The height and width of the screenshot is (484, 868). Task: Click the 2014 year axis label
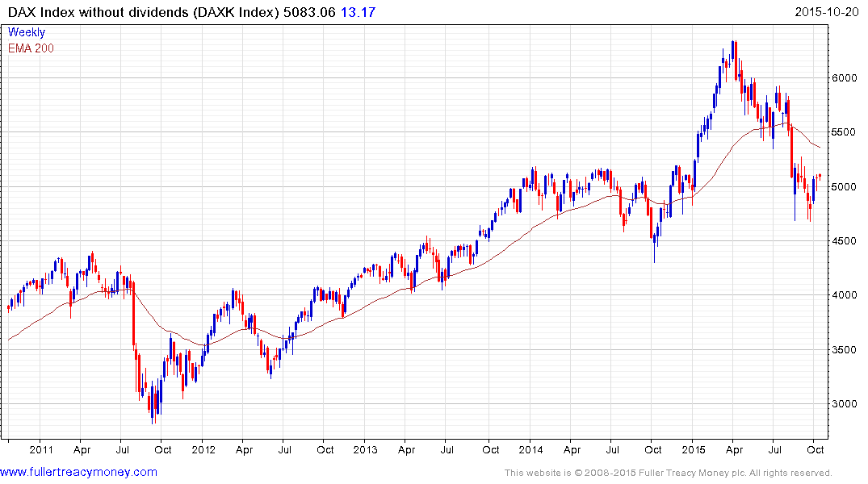pyautogui.click(x=530, y=449)
